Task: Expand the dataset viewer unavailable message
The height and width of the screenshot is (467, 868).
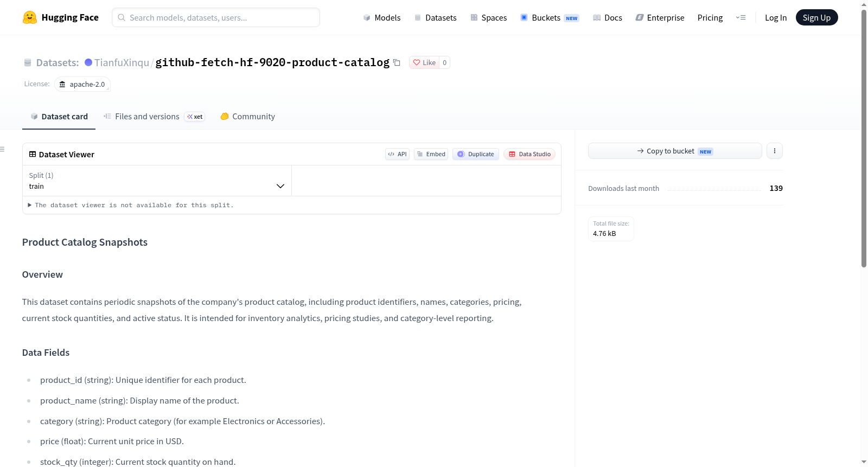Action: [x=130, y=205]
